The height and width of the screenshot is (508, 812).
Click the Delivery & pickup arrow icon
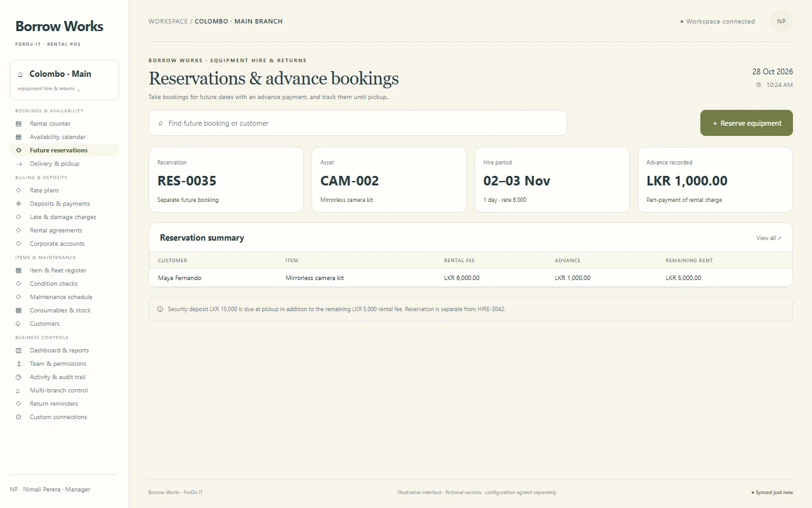[x=18, y=164]
